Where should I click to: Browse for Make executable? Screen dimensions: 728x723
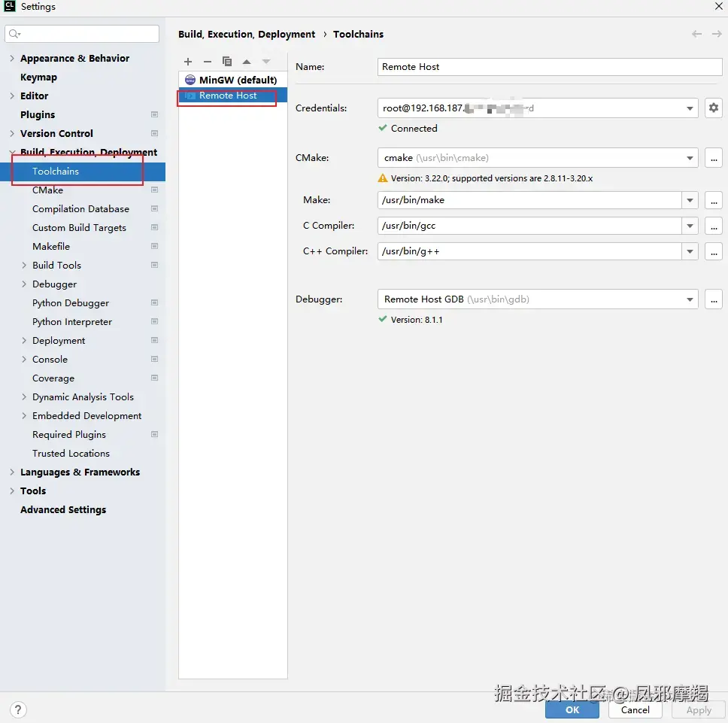[714, 201]
